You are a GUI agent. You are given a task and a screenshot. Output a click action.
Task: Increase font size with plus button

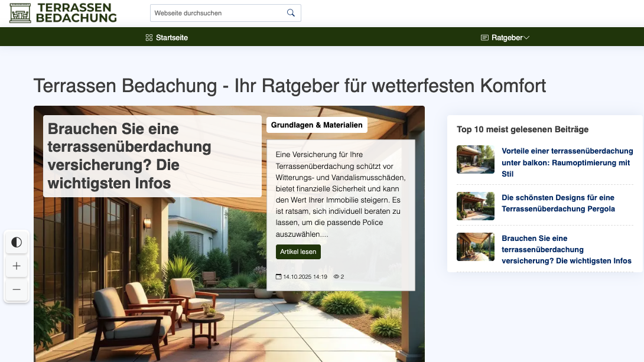[17, 266]
